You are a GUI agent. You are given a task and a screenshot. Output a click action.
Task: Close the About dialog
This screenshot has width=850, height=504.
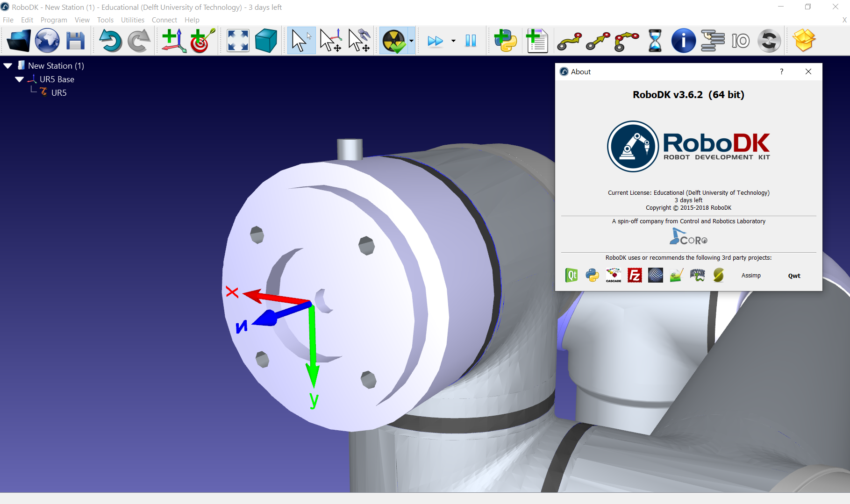pyautogui.click(x=808, y=71)
